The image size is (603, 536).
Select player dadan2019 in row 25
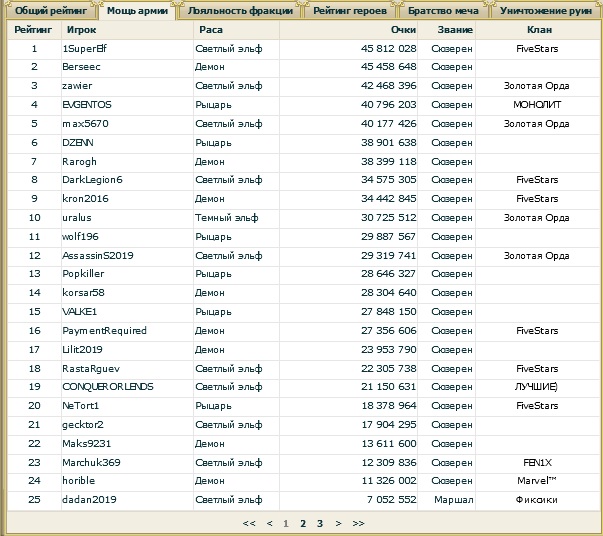point(85,499)
